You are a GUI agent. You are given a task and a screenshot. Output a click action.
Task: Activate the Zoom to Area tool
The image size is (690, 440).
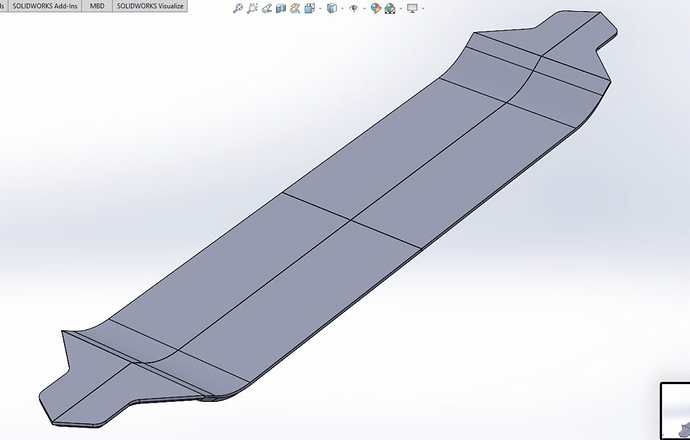point(252,8)
